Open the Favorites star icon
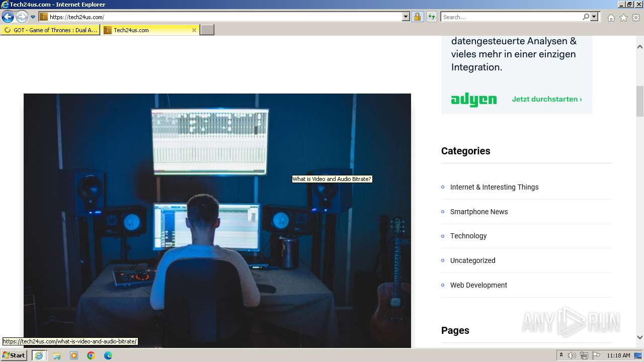Image resolution: width=644 pixels, height=362 pixels. click(623, 18)
